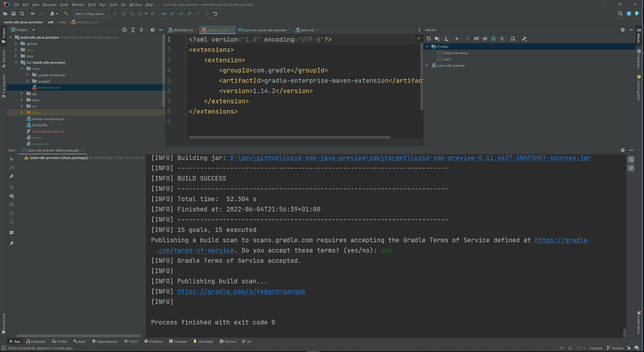Open Maven Settings wrench icon
Image resolution: width=644 pixels, height=352 pixels.
click(524, 39)
